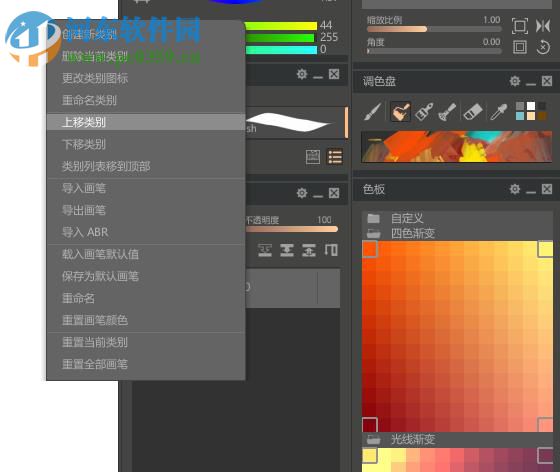This screenshot has height=472, width=560.
Task: Minimize the 色板 panel
Action: pos(531,192)
